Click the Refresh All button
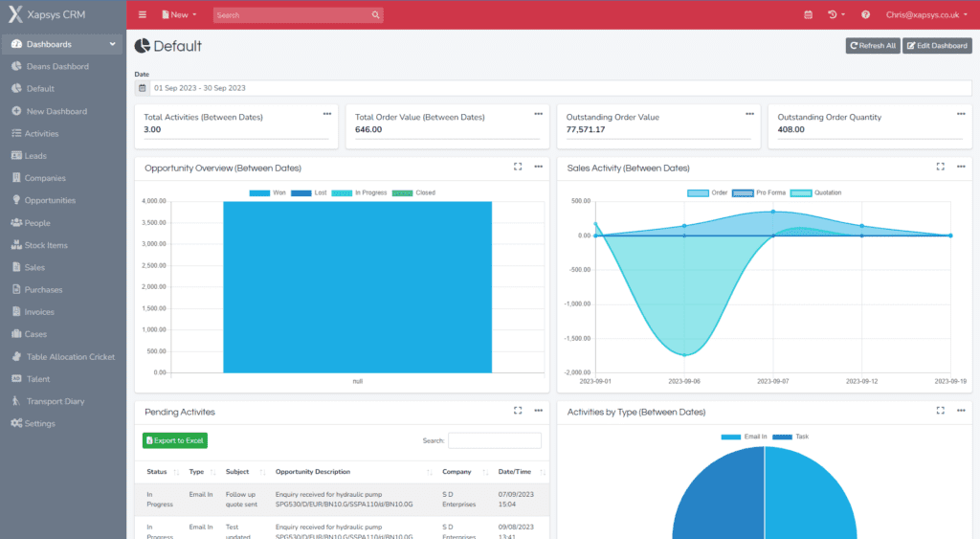 [x=873, y=46]
